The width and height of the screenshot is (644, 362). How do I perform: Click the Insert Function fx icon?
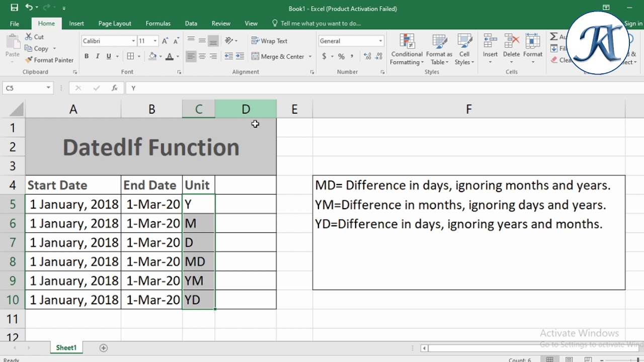[x=115, y=88]
